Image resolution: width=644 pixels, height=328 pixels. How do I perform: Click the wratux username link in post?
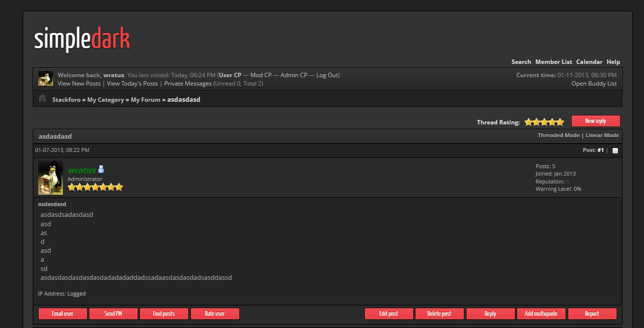82,170
